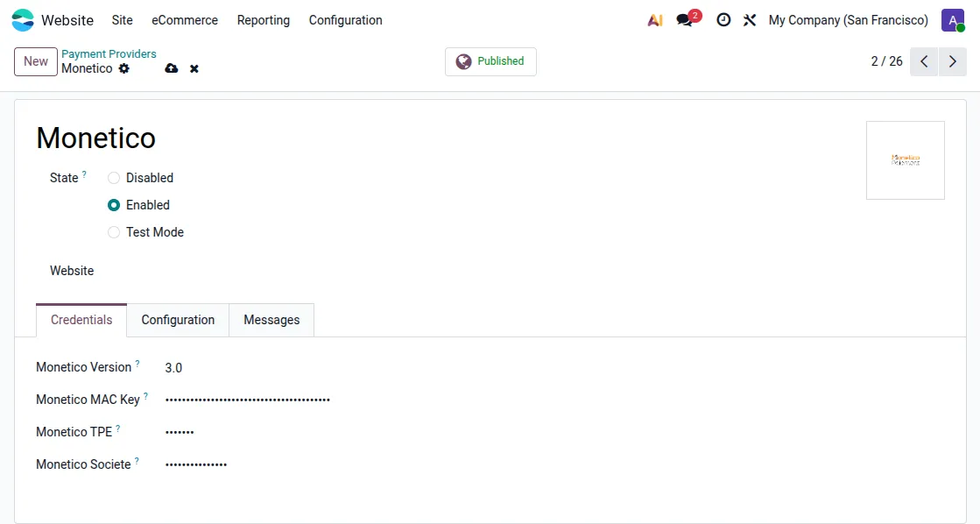Show help tooltip for State field
980x524 pixels.
coord(84,174)
